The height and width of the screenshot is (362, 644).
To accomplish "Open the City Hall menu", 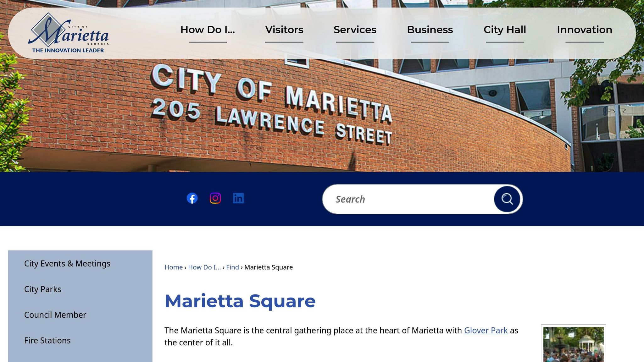I will click(504, 30).
